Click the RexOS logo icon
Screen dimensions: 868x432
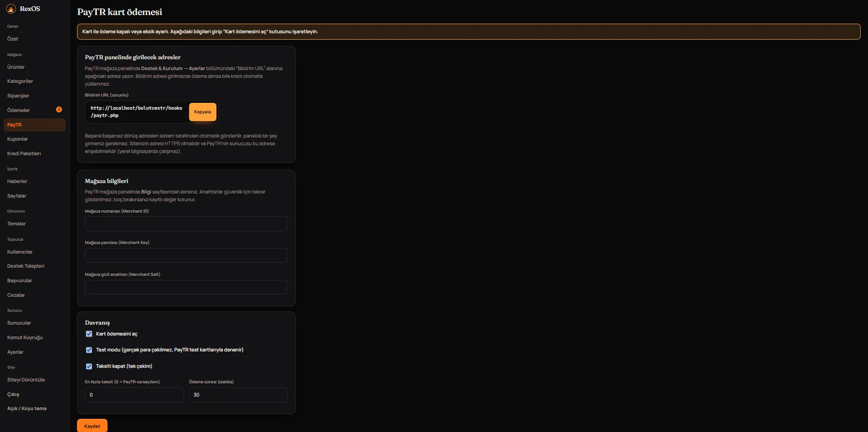11,9
